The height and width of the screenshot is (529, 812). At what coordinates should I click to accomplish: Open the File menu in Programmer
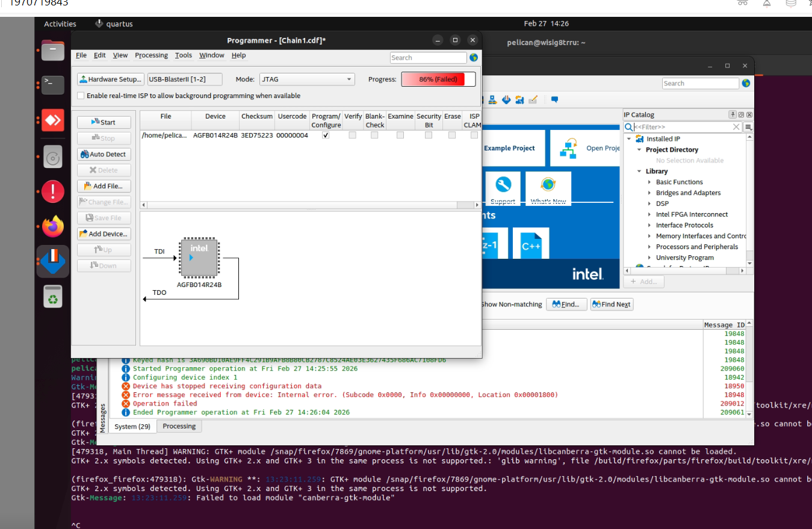pyautogui.click(x=81, y=55)
